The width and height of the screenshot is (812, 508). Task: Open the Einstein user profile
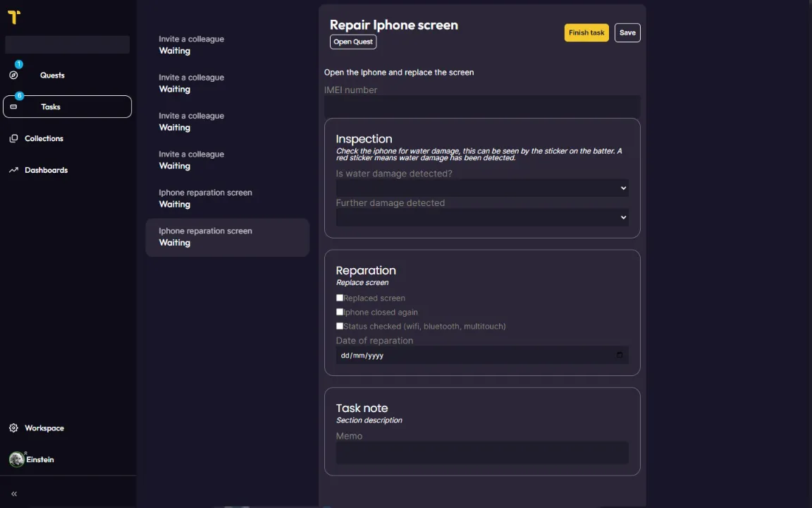(40, 460)
